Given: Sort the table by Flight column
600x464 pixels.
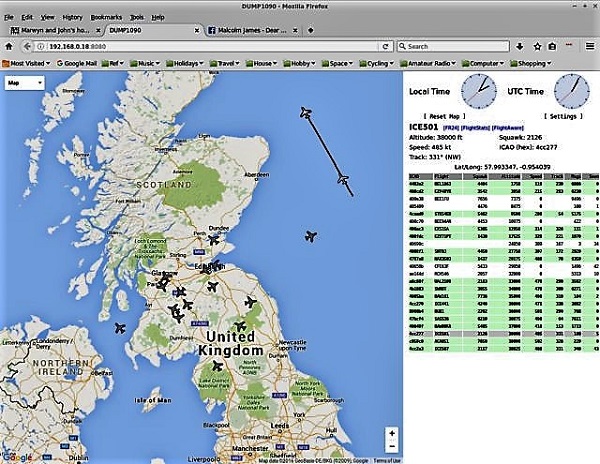Looking at the screenshot, I should coord(447,176).
